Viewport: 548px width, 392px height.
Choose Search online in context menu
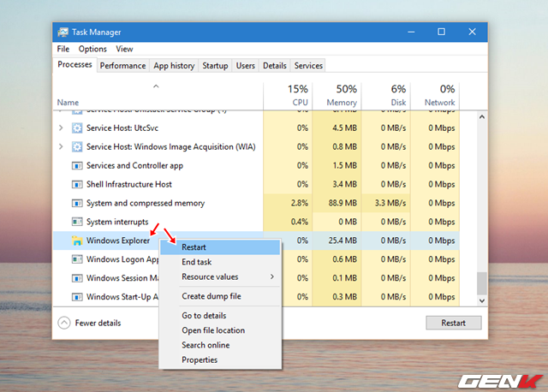coord(220,345)
